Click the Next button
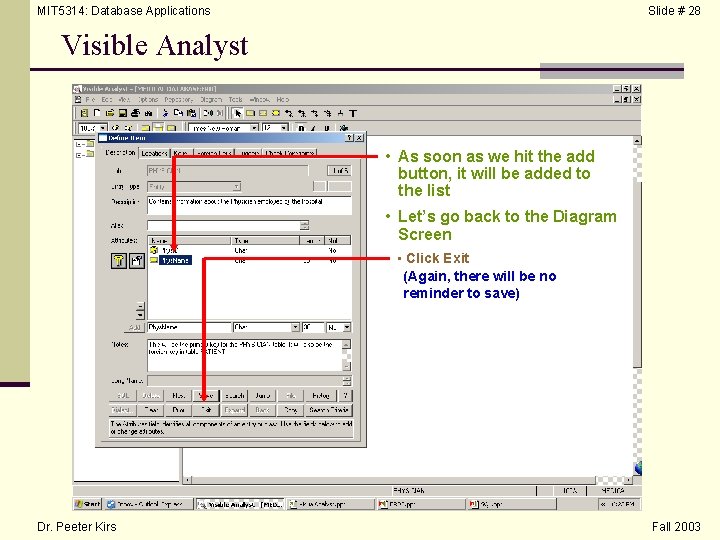The image size is (720, 540). pos(179,395)
